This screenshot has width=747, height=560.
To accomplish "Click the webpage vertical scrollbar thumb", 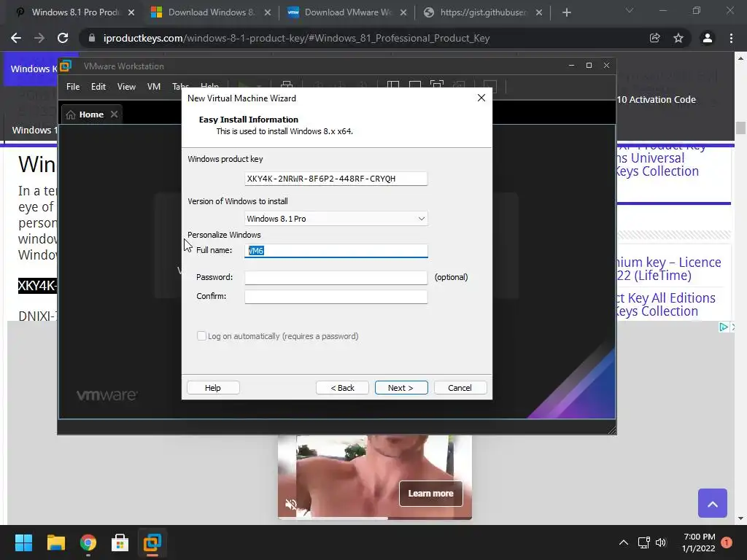I will pos(740,128).
